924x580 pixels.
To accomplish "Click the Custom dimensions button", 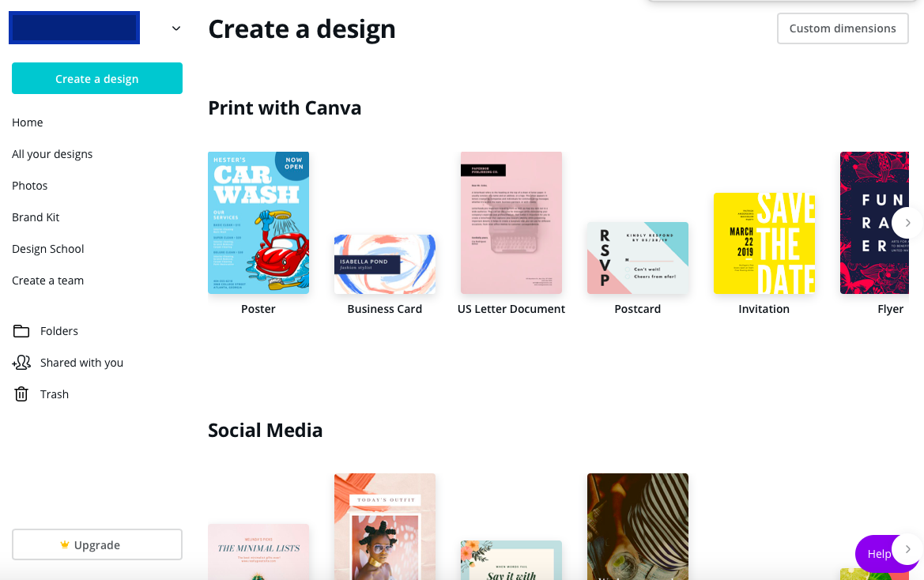I will coord(843,28).
